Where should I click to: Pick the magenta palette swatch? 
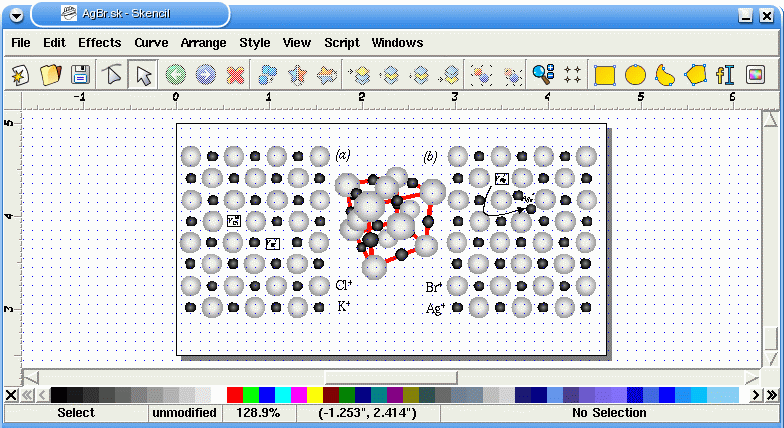click(x=298, y=395)
